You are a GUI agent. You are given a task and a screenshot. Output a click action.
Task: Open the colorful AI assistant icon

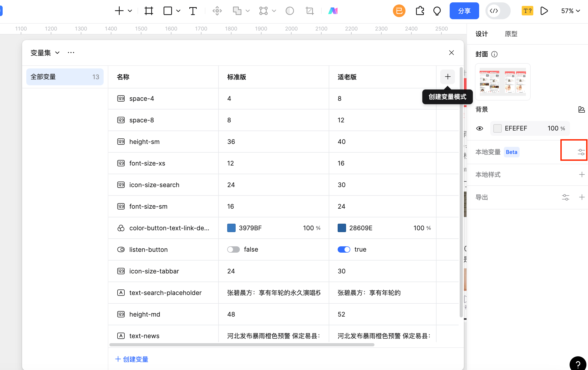[333, 11]
